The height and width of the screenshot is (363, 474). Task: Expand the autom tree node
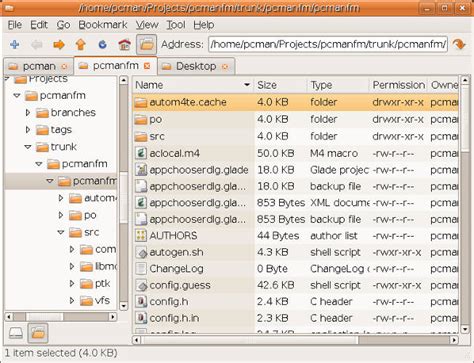[x=61, y=198]
